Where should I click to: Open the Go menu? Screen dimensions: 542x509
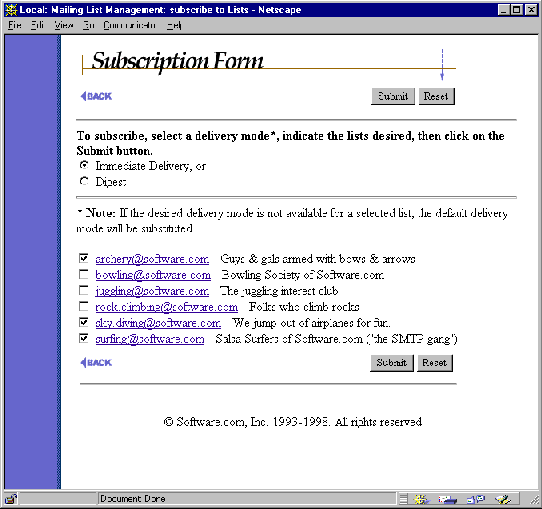point(88,25)
